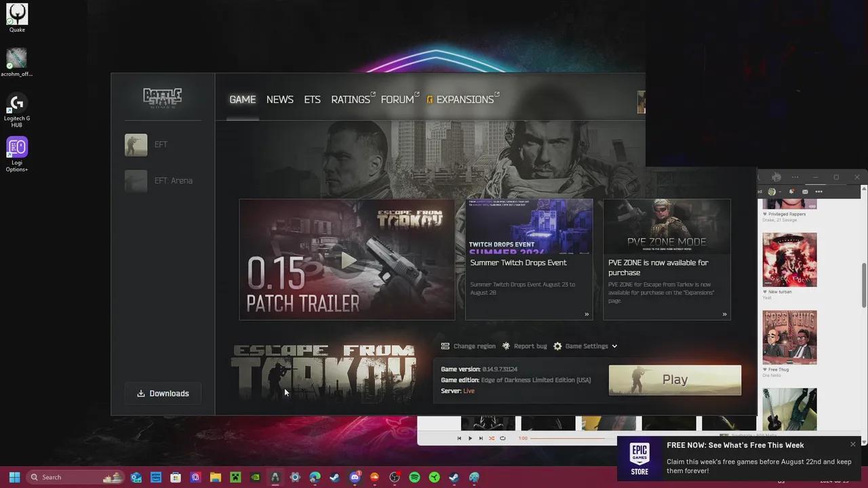
Task: Click the Live server status text
Action: pyautogui.click(x=469, y=391)
